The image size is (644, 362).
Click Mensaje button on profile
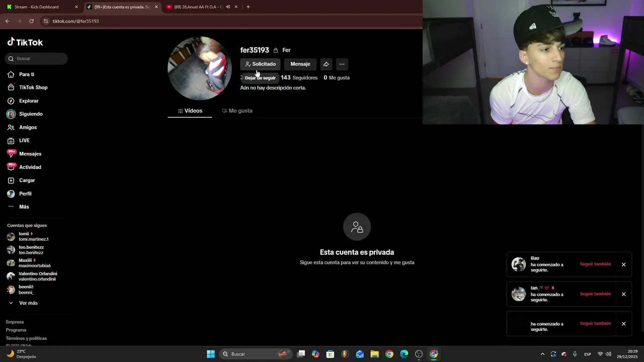[300, 64]
